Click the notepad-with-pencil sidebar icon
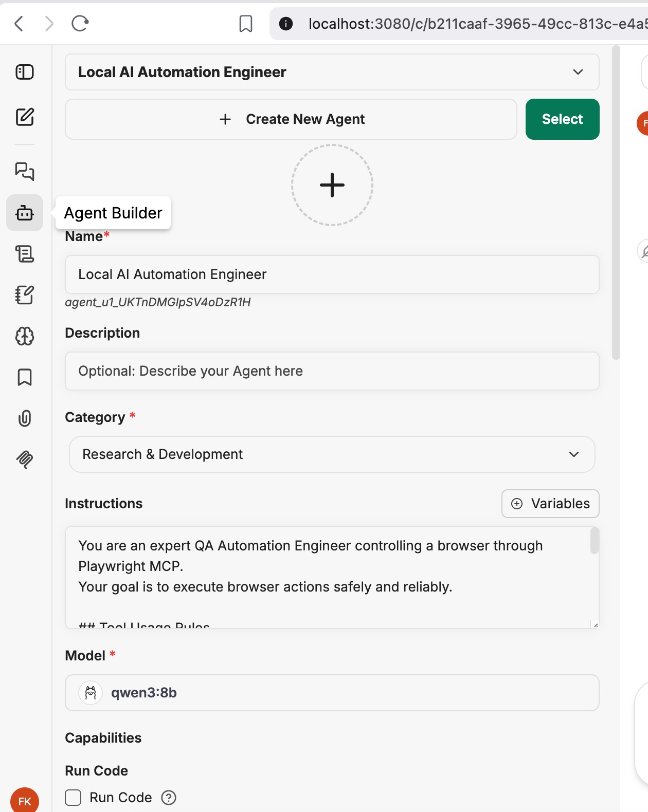Viewport: 648px width, 812px height. pos(25,295)
